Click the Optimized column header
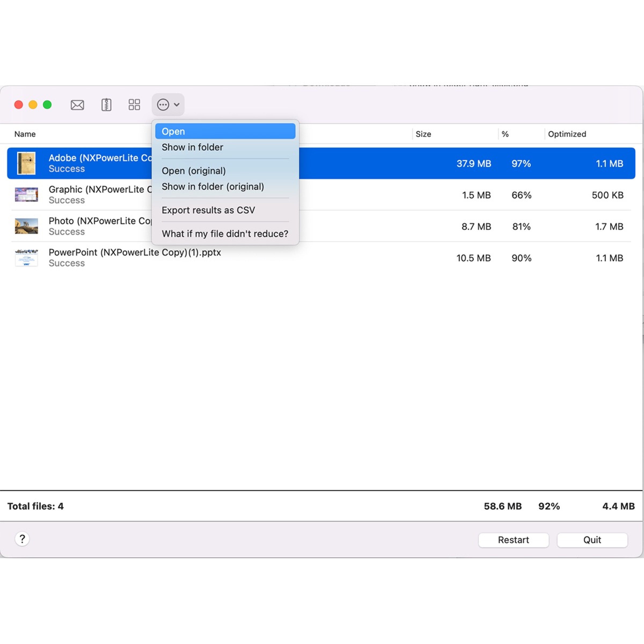 (x=567, y=134)
